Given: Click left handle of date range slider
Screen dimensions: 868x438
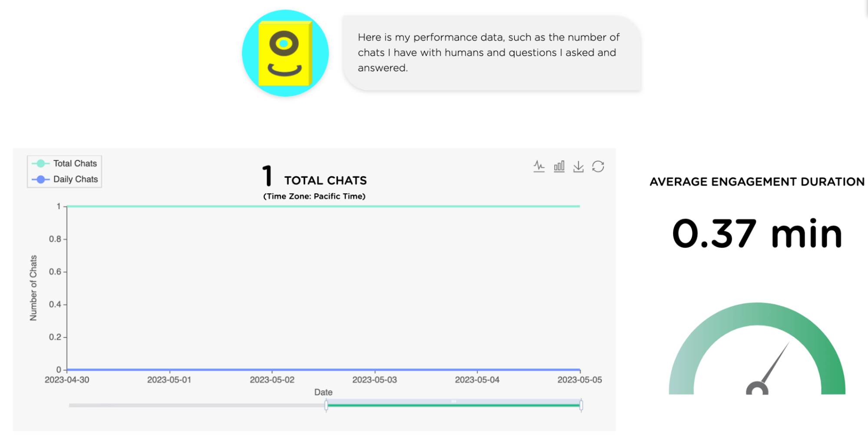Looking at the screenshot, I should 326,405.
